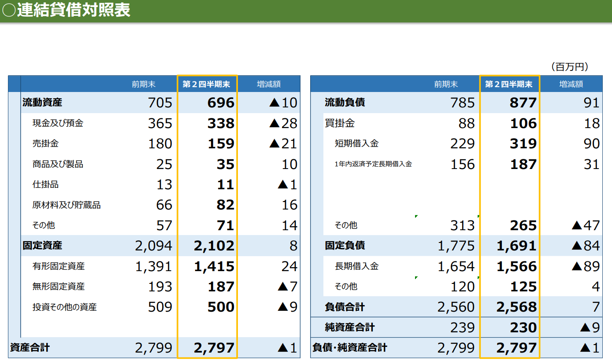The width and height of the screenshot is (612, 364).
Task: Select the 現金及び預金 row label
Action: pos(58,123)
